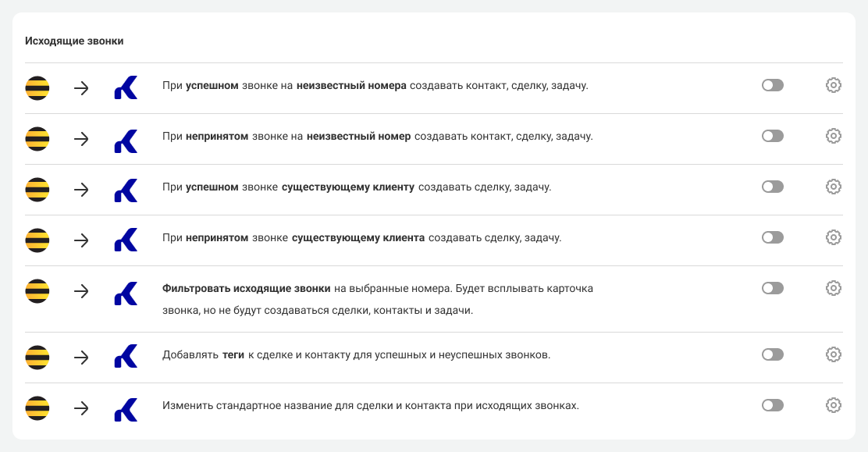The height and width of the screenshot is (452, 868).
Task: Enable filtering of outgoing calls toggle
Action: click(x=773, y=288)
